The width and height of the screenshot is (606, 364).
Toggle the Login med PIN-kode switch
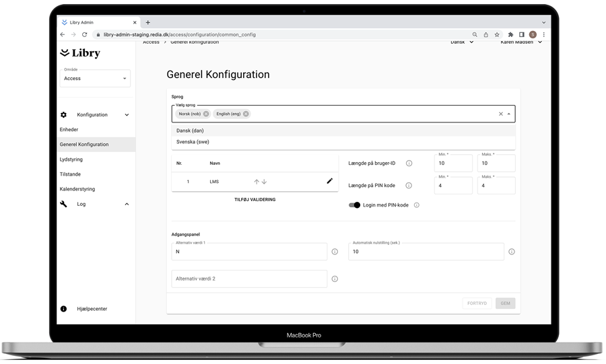354,205
